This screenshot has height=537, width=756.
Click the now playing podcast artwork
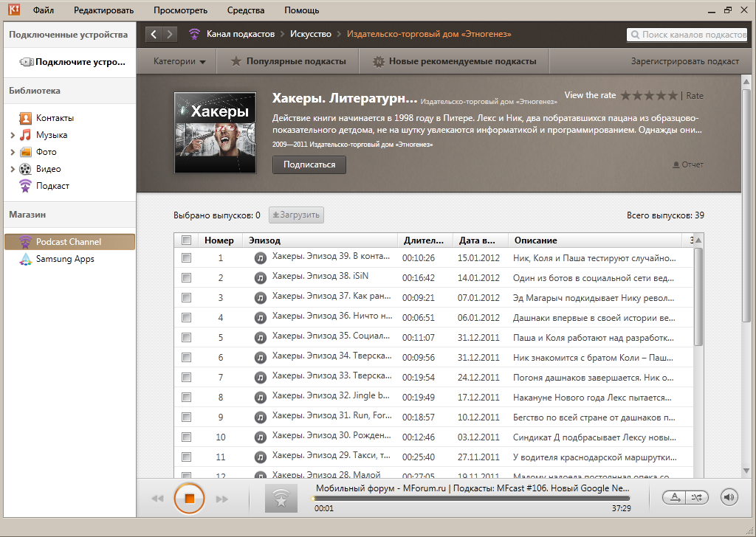tap(281, 499)
